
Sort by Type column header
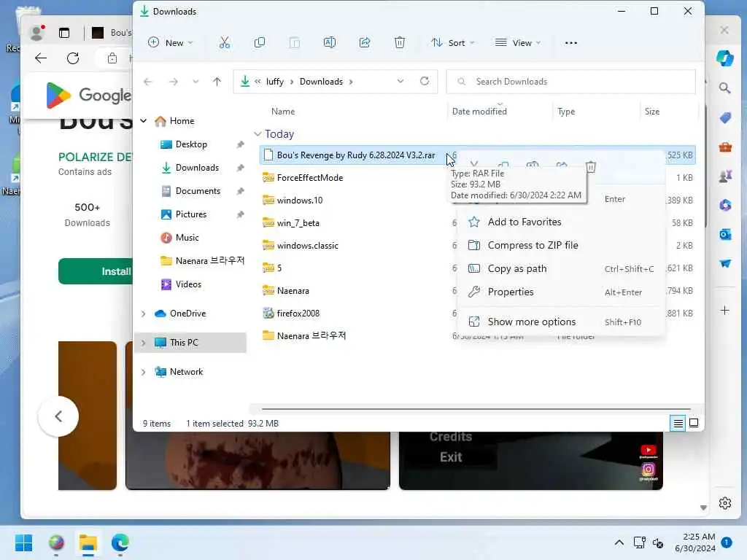coord(566,112)
